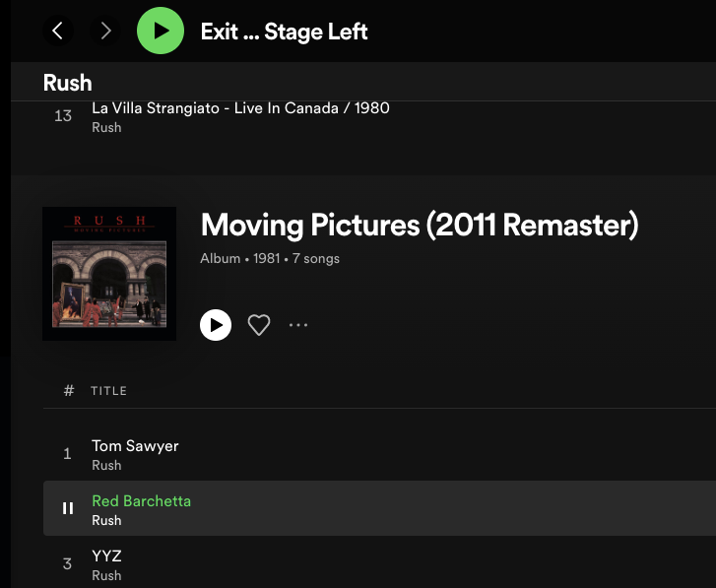Go back with the left chevron button
This screenshot has width=716, height=588.
(58, 32)
